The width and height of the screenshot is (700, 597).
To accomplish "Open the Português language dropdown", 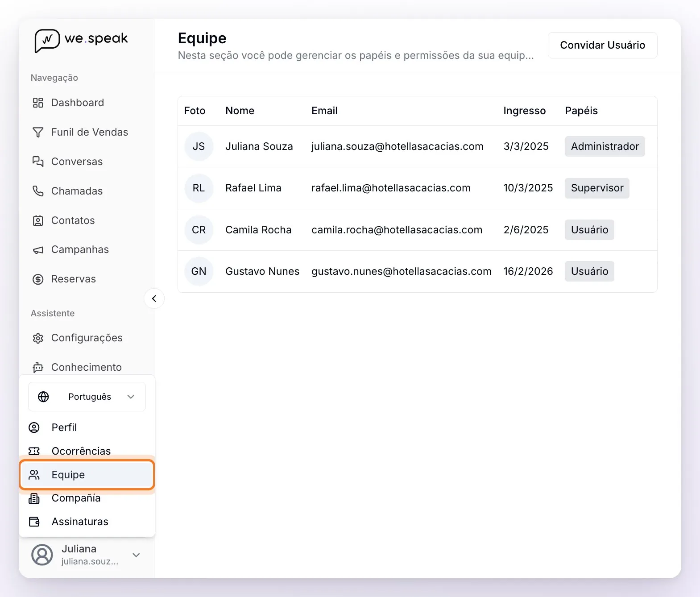I will tap(87, 397).
